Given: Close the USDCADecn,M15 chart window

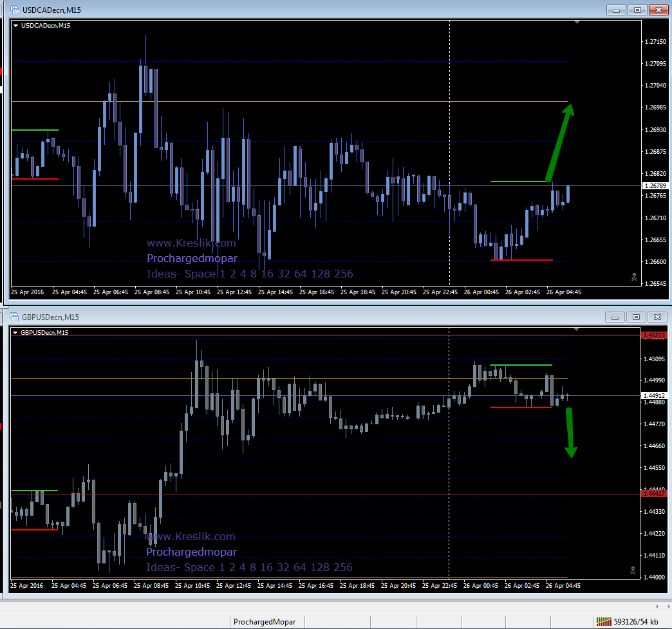Looking at the screenshot, I should pyautogui.click(x=658, y=10).
